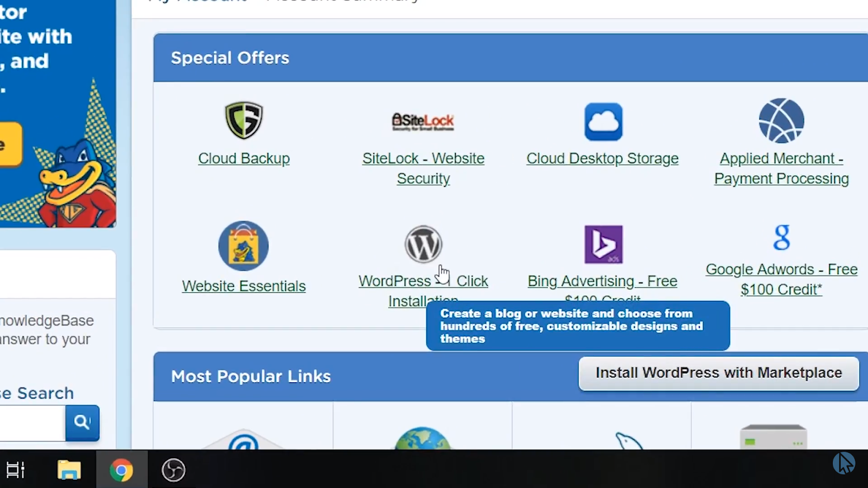Follow the SiteLock - Website Security link

click(x=423, y=168)
